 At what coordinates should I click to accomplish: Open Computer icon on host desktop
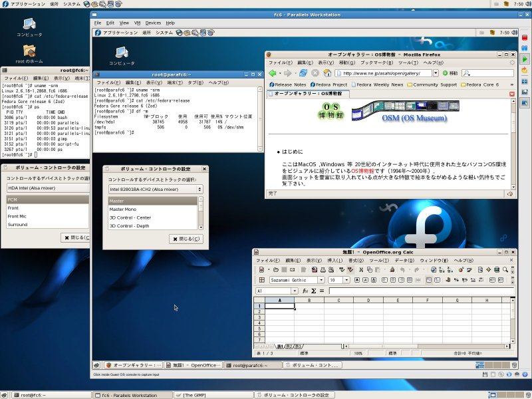pyautogui.click(x=29, y=27)
